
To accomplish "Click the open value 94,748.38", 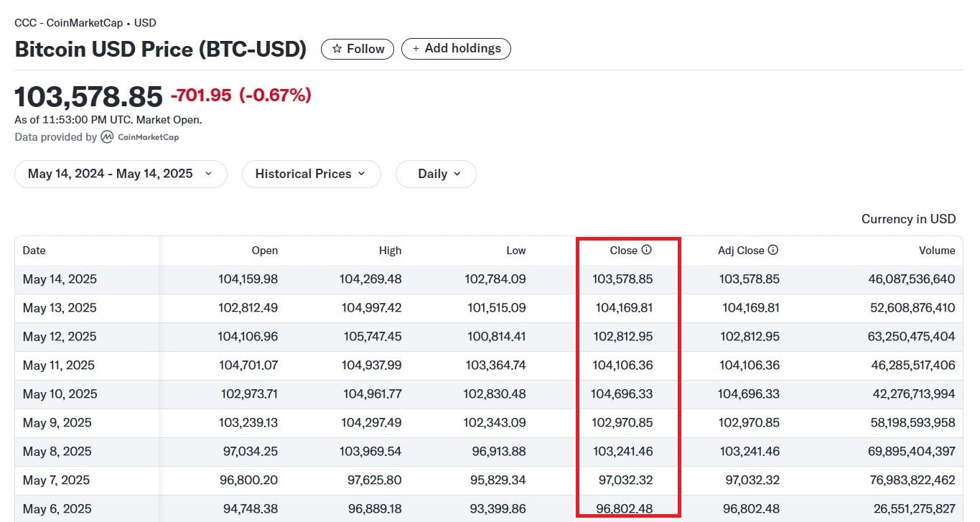I will [251, 509].
